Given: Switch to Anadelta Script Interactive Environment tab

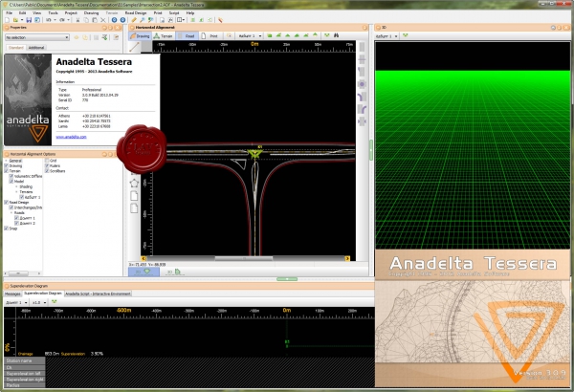Looking at the screenshot, I should click(98, 294).
